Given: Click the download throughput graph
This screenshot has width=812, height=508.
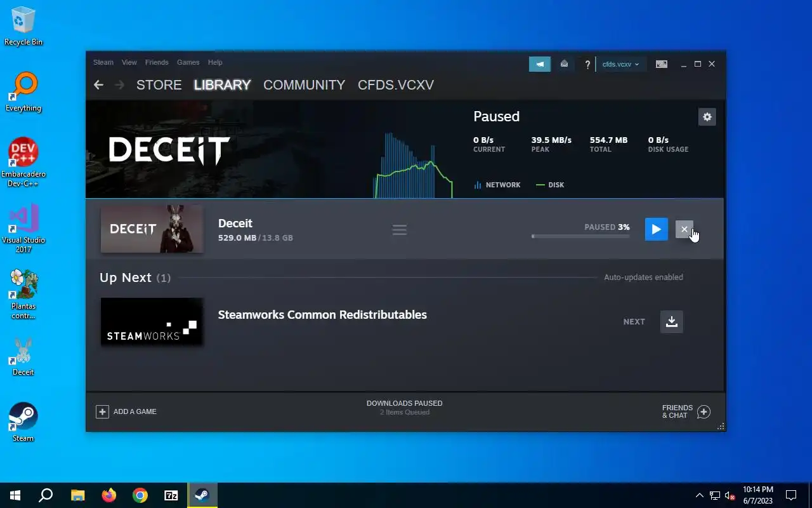Looking at the screenshot, I should pos(413,166).
